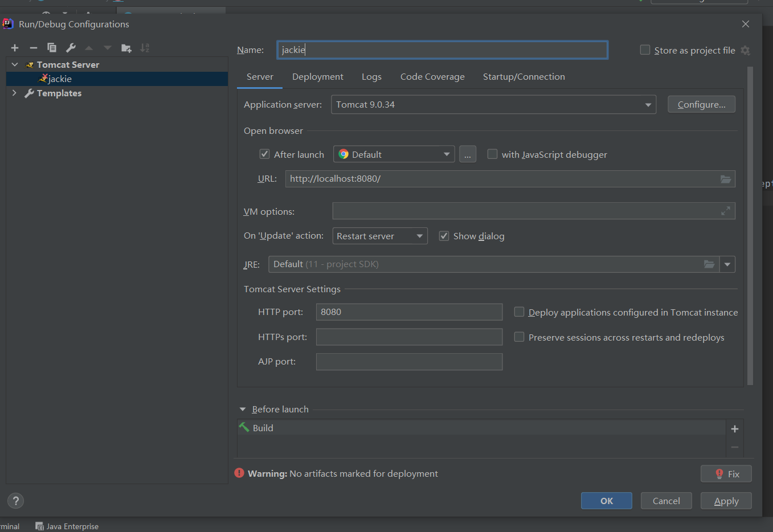The image size is (773, 532).
Task: Open Java Enterprise tool window
Action: click(67, 526)
